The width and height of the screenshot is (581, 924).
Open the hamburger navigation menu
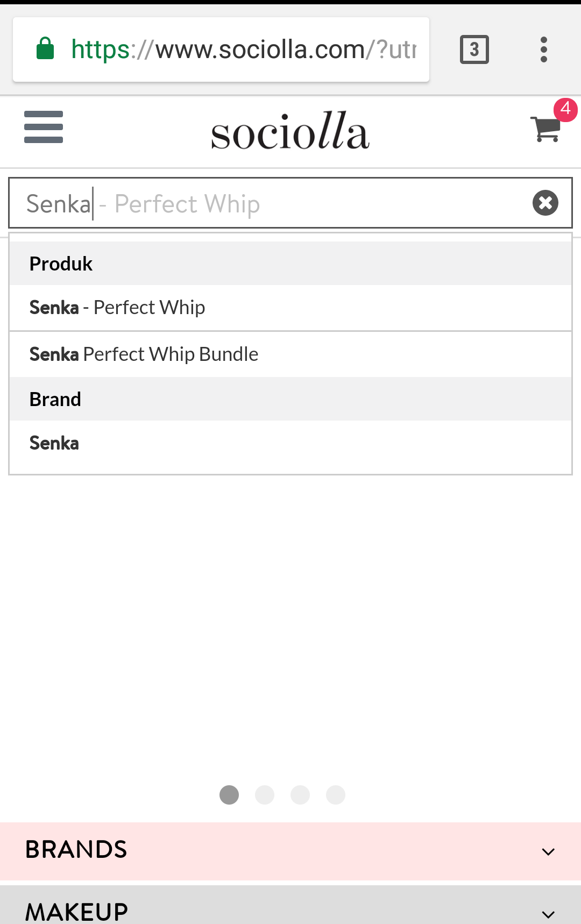(x=44, y=127)
